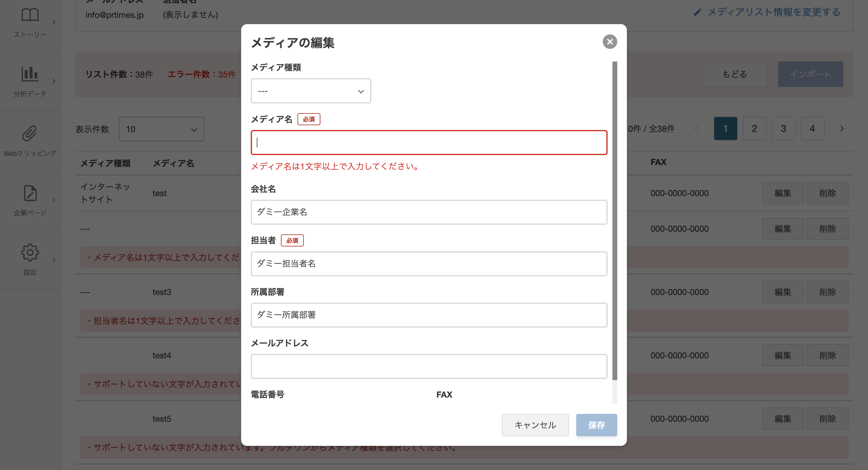This screenshot has width=868, height=470.
Task: Open the 分析データ chart icon
Action: tap(30, 74)
